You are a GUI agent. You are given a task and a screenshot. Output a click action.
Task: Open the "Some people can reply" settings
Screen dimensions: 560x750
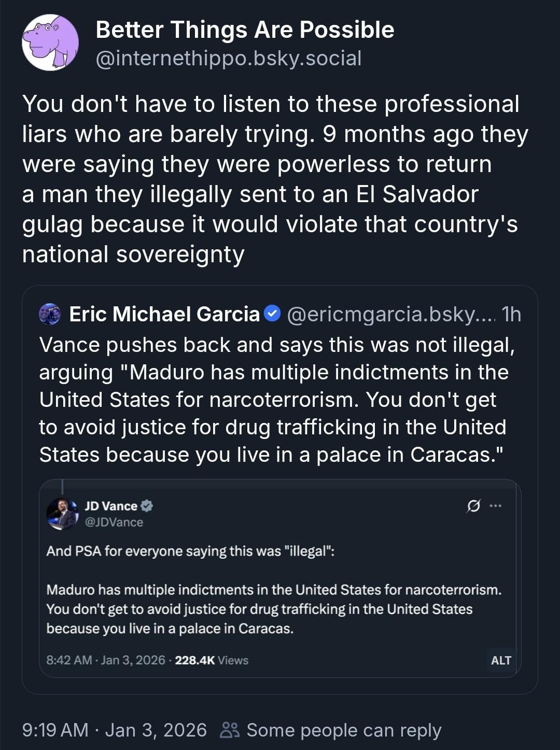(343, 730)
